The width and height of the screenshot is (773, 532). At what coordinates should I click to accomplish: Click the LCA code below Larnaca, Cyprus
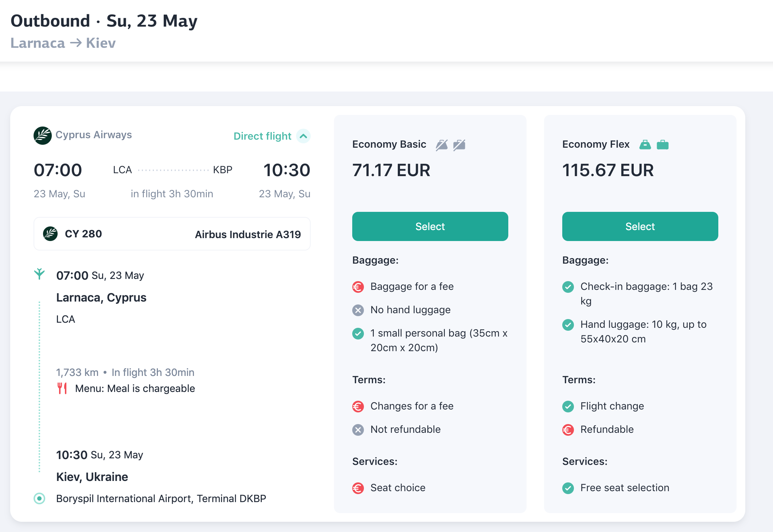pos(66,319)
